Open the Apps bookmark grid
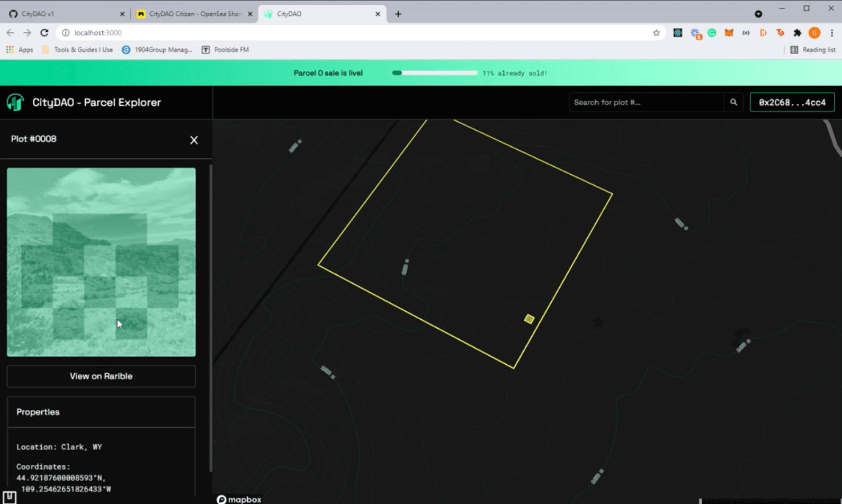The image size is (842, 504). (x=20, y=50)
